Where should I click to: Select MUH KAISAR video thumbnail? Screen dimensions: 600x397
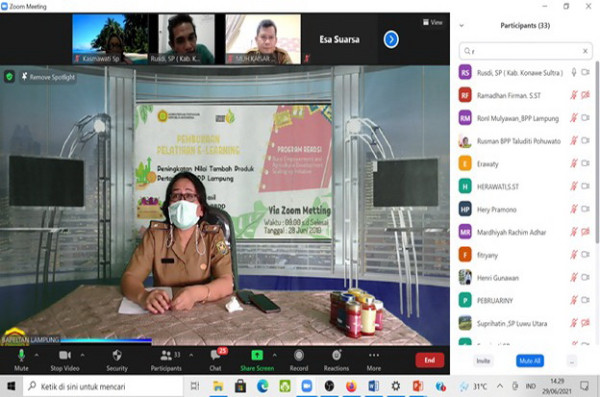tap(263, 39)
